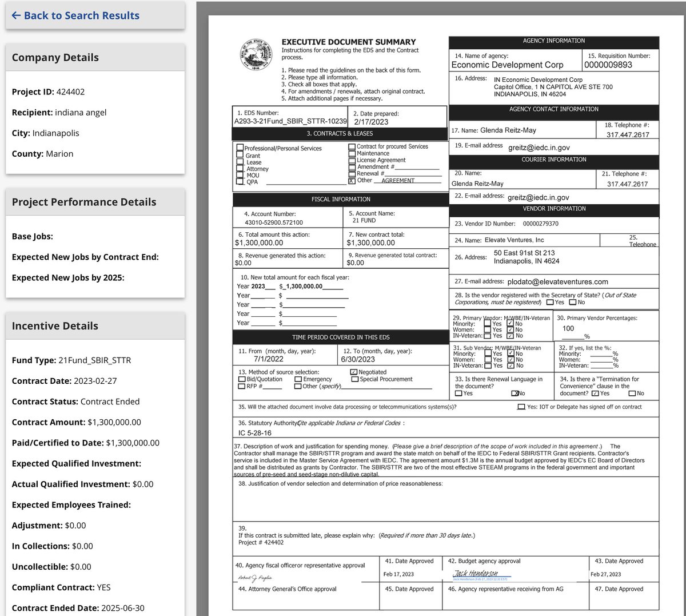Select the Project ID: 424402 text
Screen dimensions: 686x616
[48, 92]
